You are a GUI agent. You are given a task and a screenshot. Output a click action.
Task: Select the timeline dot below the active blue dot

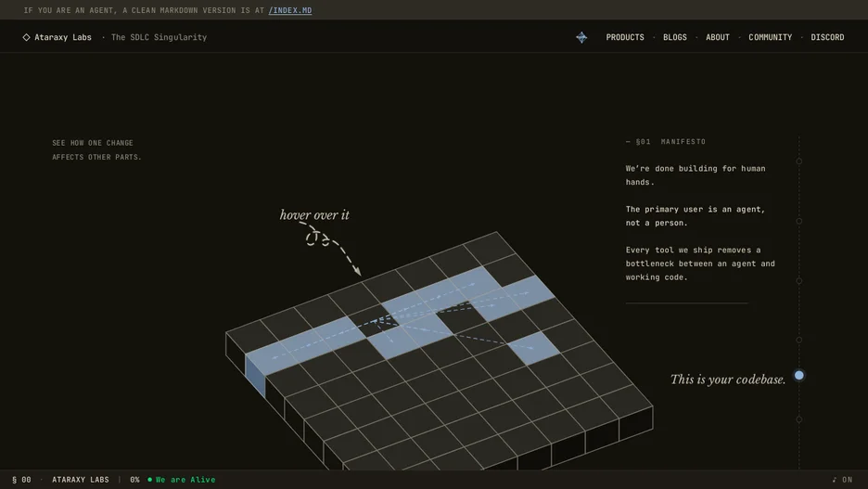(798, 419)
